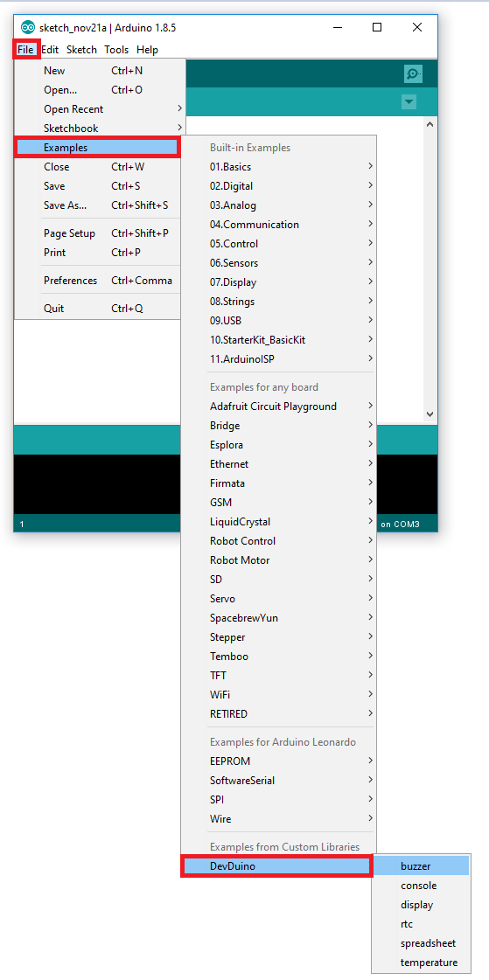Click Preferences in the File menu

pyautogui.click(x=100, y=281)
